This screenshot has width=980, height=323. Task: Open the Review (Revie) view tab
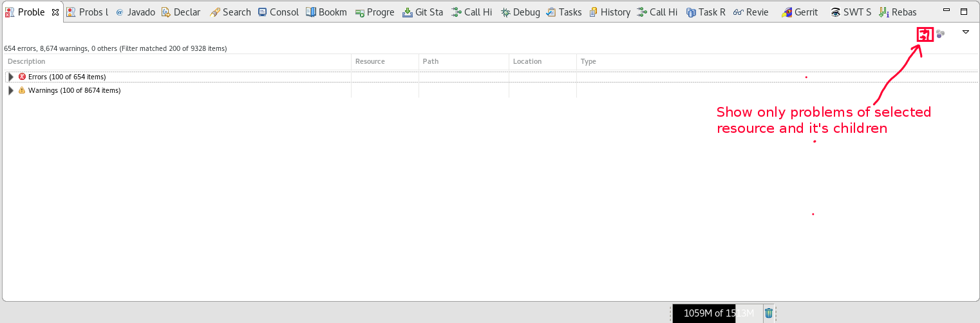tap(751, 12)
